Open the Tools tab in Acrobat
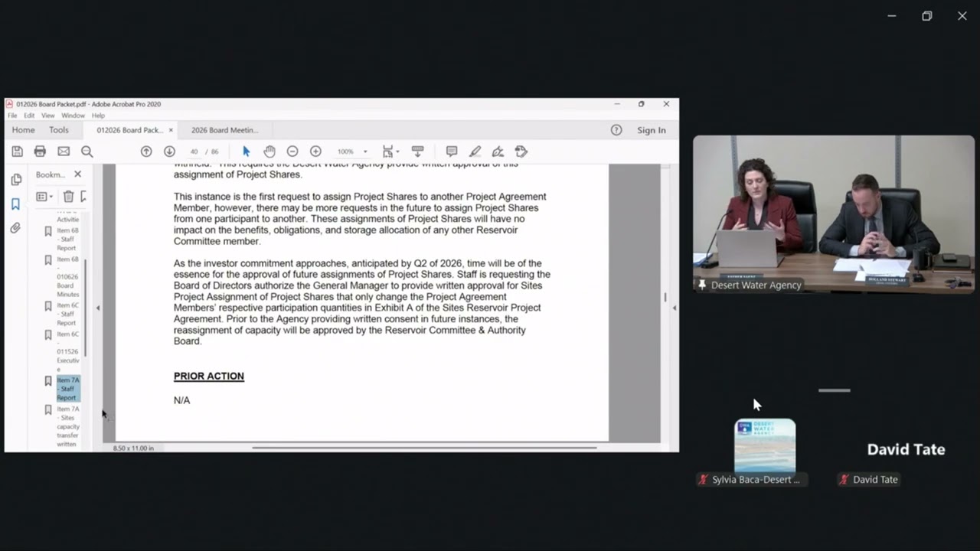Viewport: 980px width, 551px height. coord(59,130)
